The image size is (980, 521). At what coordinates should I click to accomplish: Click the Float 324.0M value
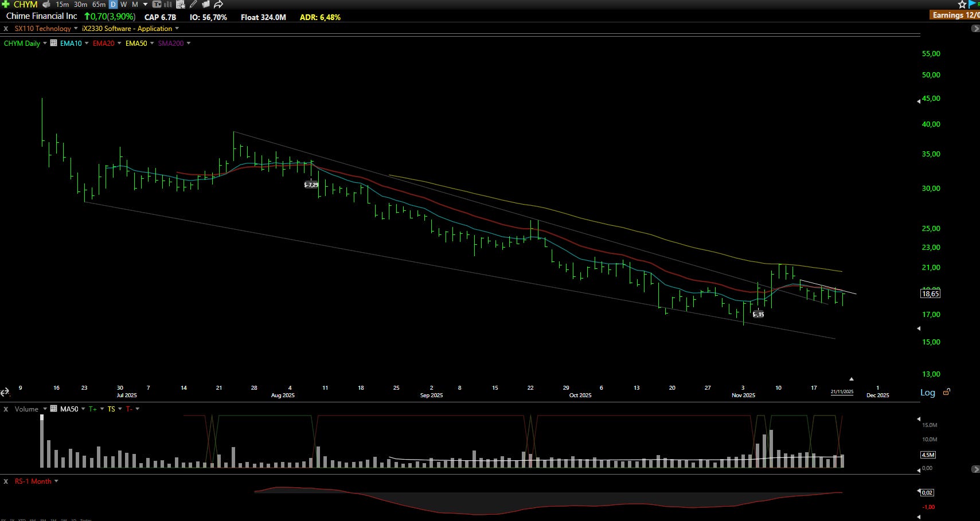point(263,17)
